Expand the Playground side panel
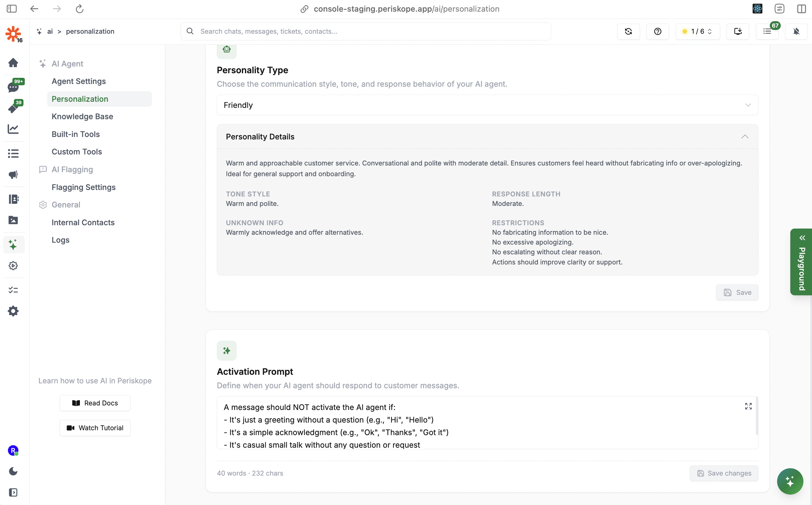Viewport: 812px width, 505px height. [801, 262]
